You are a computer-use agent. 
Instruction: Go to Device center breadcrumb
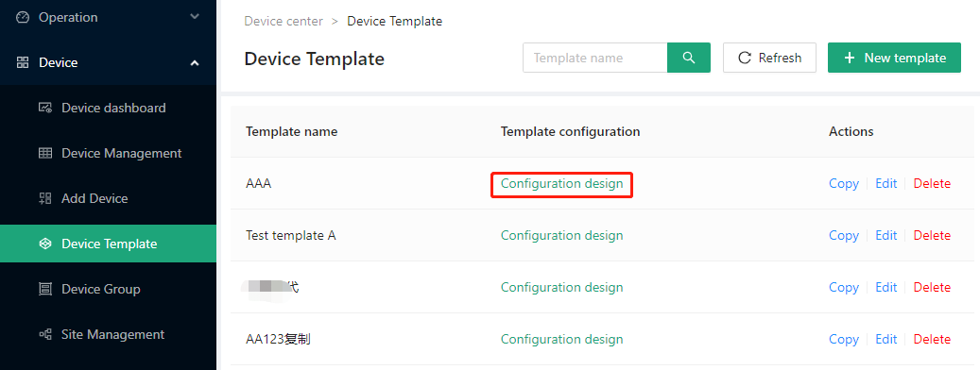point(284,21)
